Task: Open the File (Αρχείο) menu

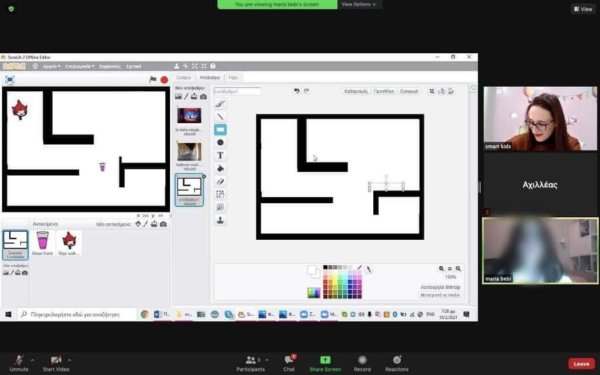Action: coord(51,66)
